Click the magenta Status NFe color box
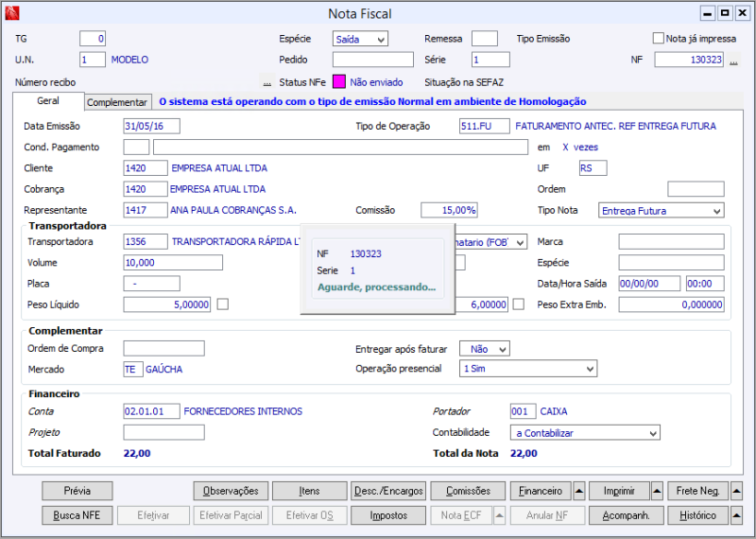 pos(339,82)
